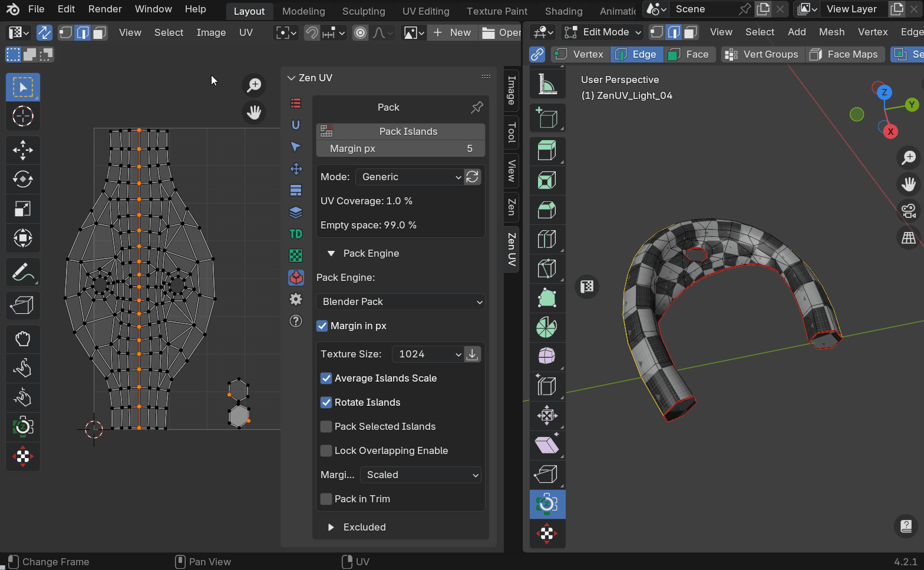The height and width of the screenshot is (570, 924).
Task: Open the Margin Scaled dropdown
Action: [421, 475]
